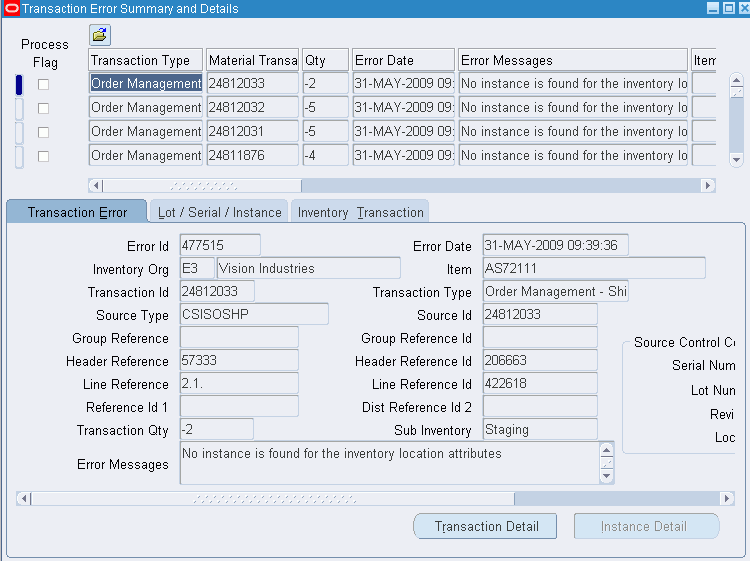The image size is (750, 561).
Task: Click the empty Group Reference Id field
Action: (x=540, y=337)
